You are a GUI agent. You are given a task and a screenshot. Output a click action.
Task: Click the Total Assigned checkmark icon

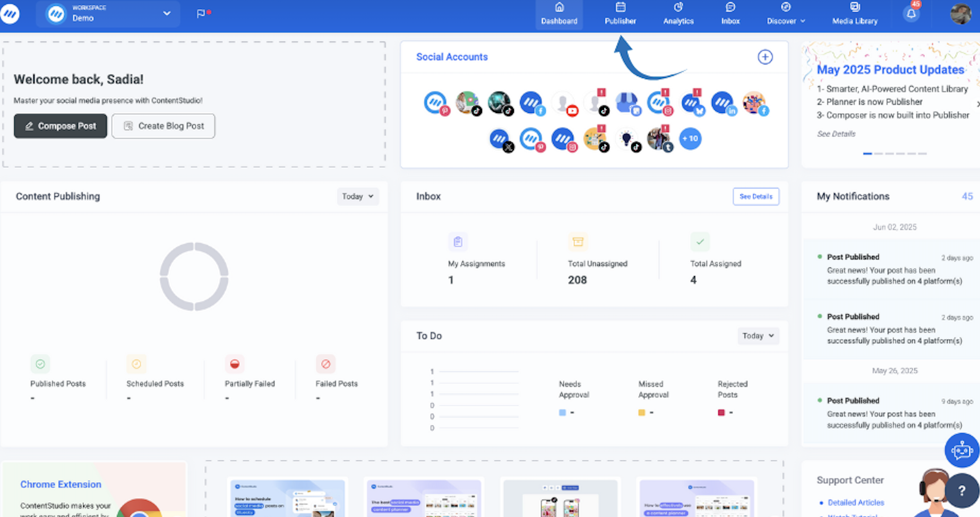[x=700, y=242]
